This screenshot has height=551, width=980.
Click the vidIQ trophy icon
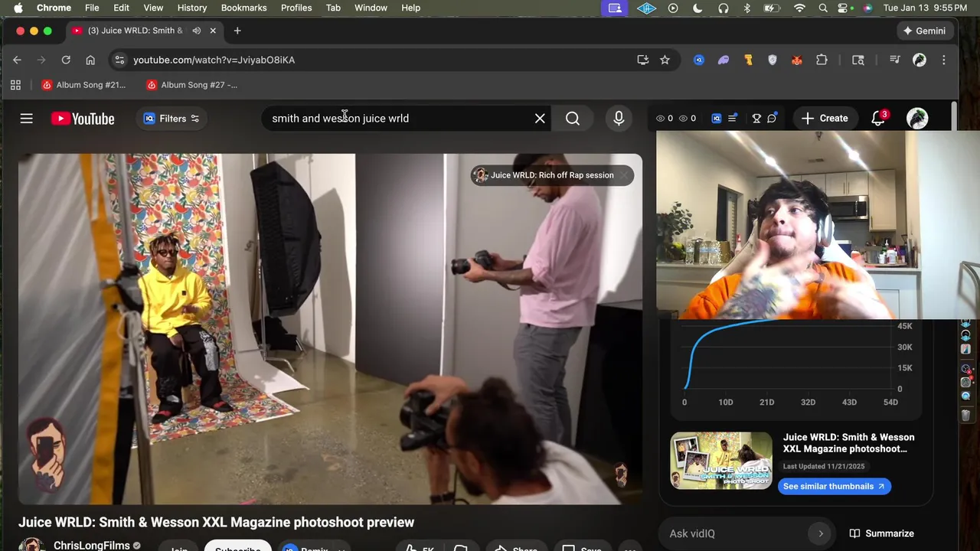(756, 119)
